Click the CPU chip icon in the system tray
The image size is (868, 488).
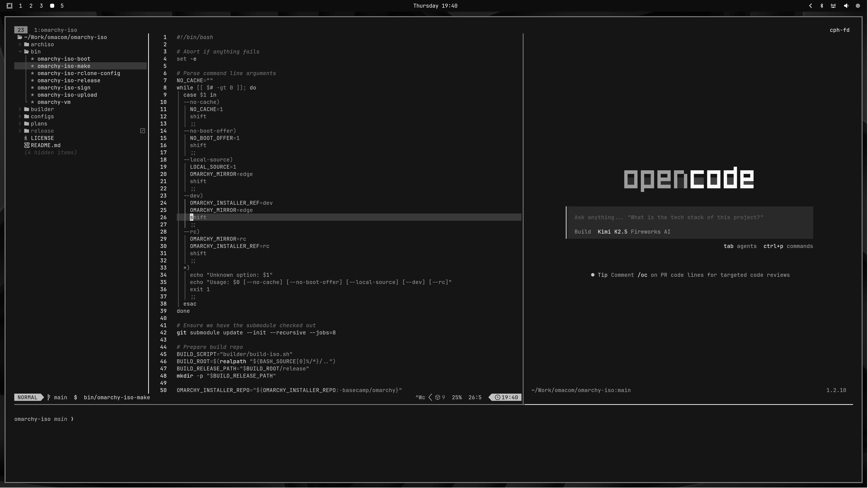[x=858, y=6]
